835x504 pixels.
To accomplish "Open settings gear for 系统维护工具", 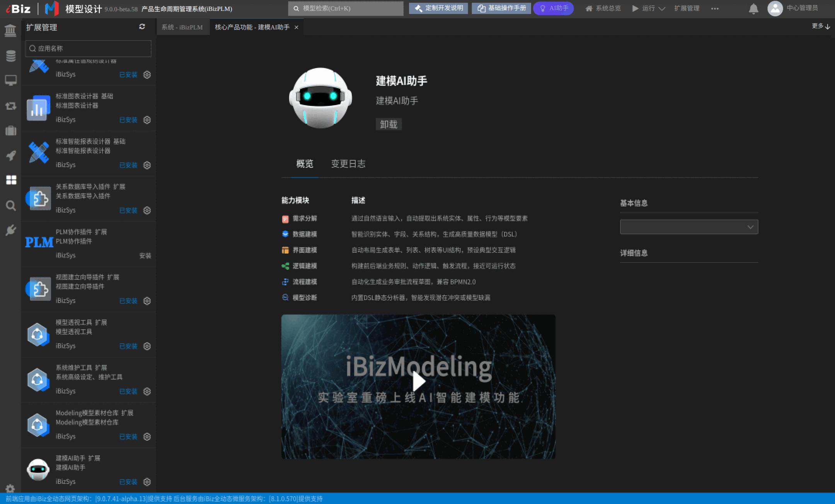I will pyautogui.click(x=147, y=391).
